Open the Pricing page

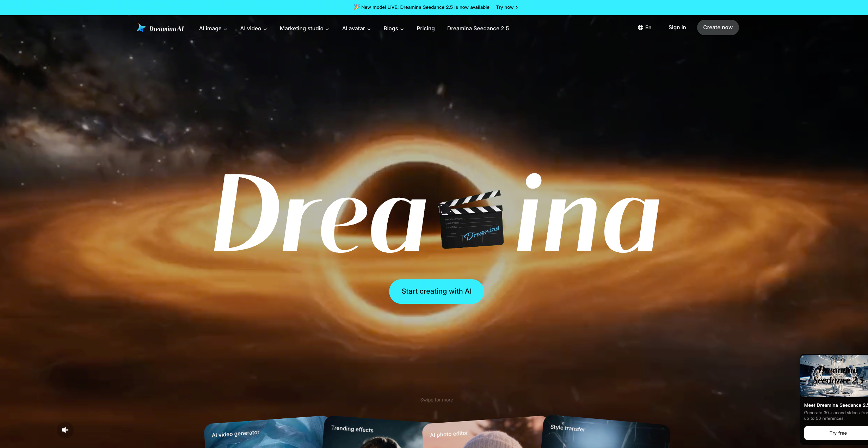(425, 29)
